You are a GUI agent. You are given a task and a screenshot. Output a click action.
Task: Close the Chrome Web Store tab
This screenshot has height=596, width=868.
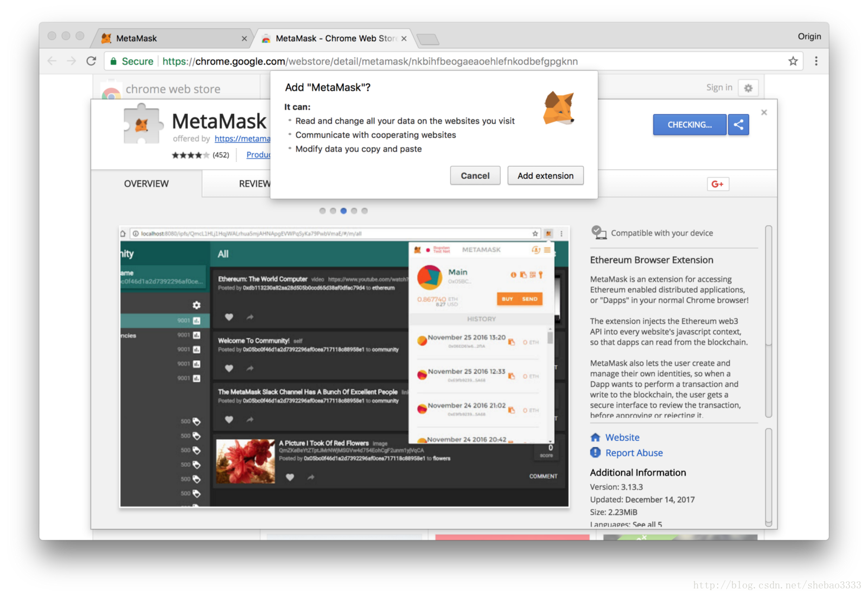(404, 39)
